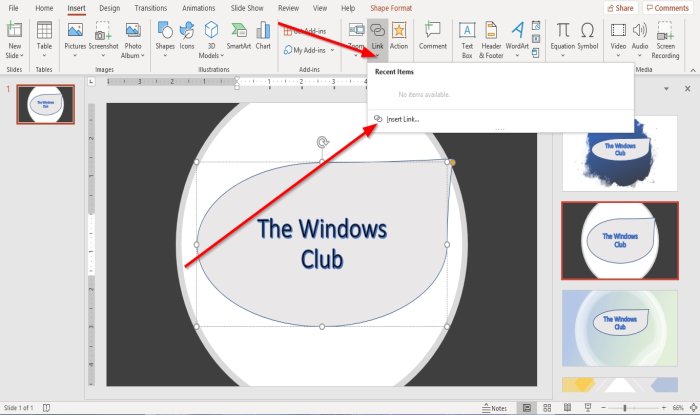Collapse the ribbon with the chevron

693,70
